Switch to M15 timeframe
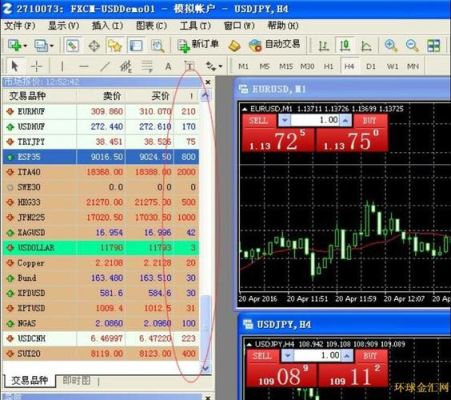This screenshot has height=400, width=451. click(286, 66)
